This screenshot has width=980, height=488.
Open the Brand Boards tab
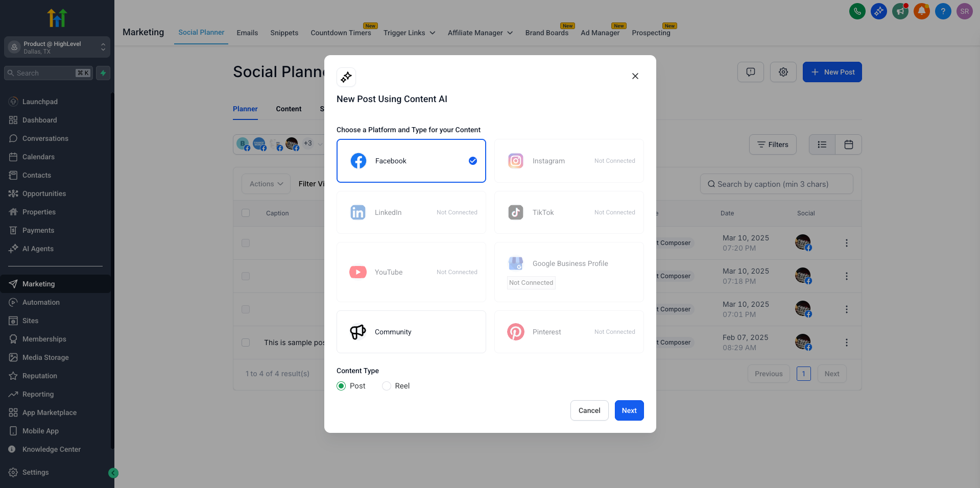point(547,33)
